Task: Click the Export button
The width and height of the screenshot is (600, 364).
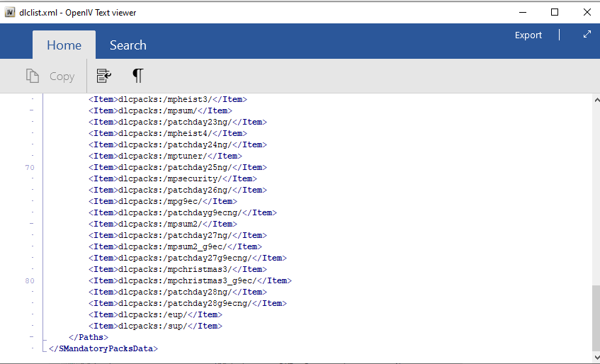Action: [x=528, y=35]
